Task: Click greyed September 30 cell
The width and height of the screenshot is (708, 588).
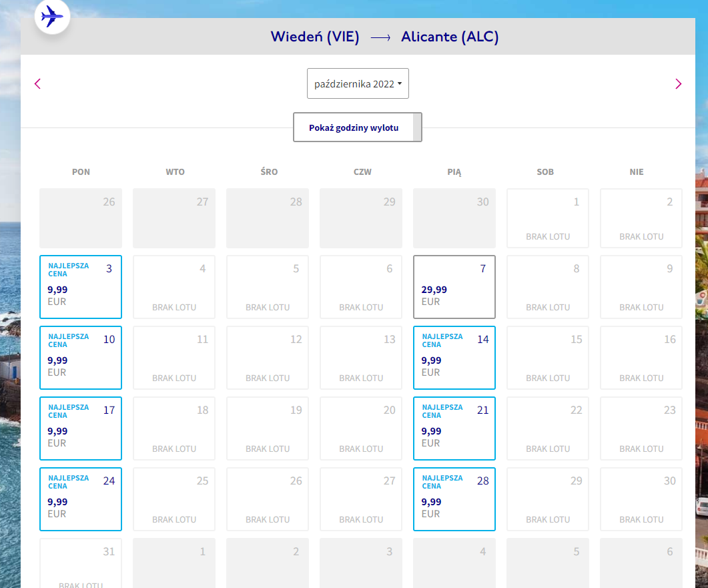Action: pyautogui.click(x=454, y=218)
